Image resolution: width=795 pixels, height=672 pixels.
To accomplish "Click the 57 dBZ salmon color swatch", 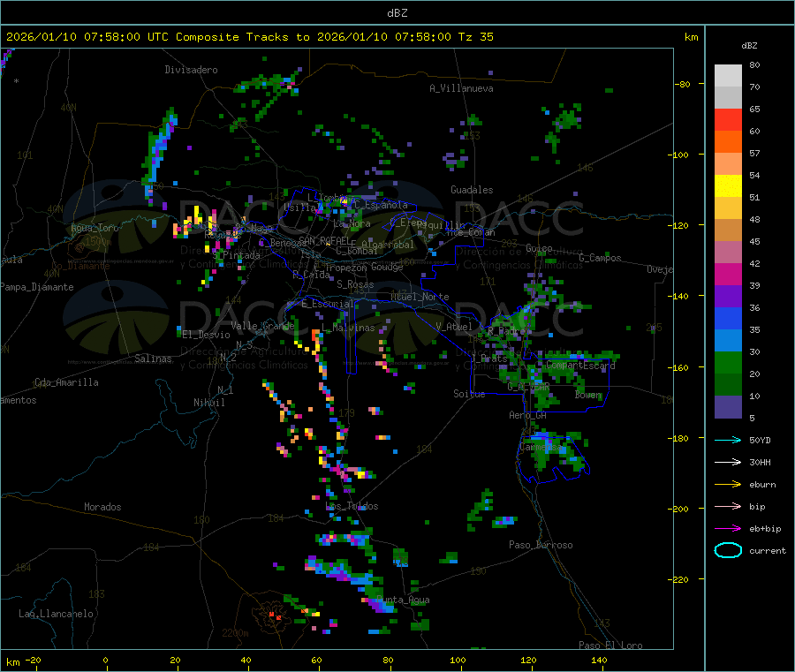I will click(728, 163).
